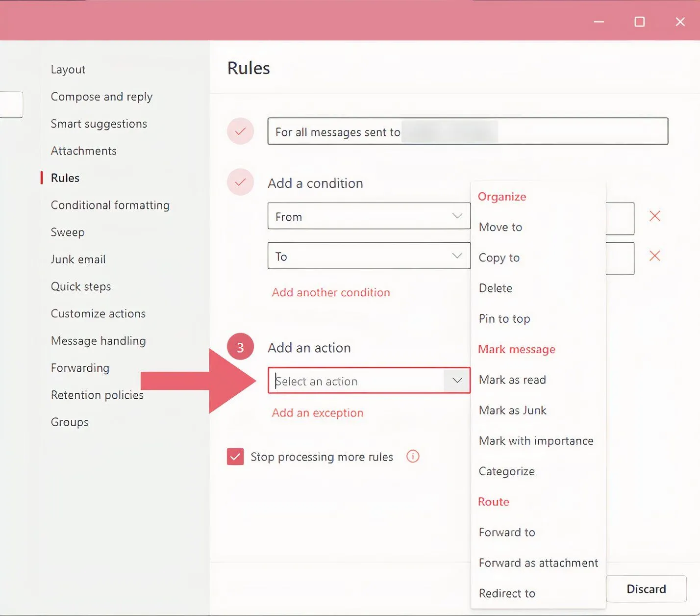
Task: Click the step 3 circle beside Add an action
Action: (240, 346)
